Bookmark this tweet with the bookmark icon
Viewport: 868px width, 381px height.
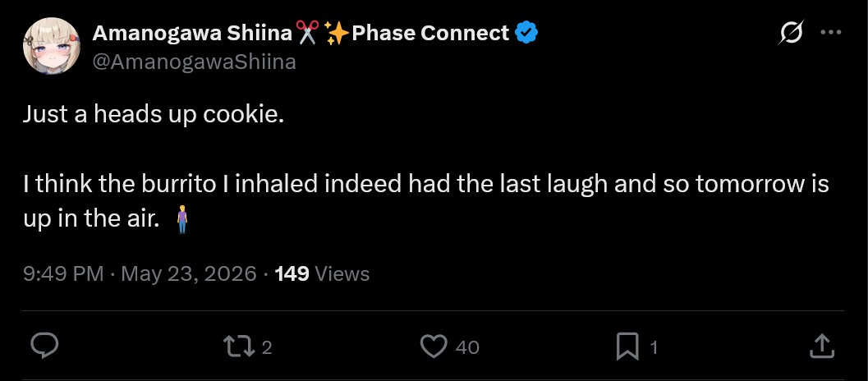coord(627,347)
